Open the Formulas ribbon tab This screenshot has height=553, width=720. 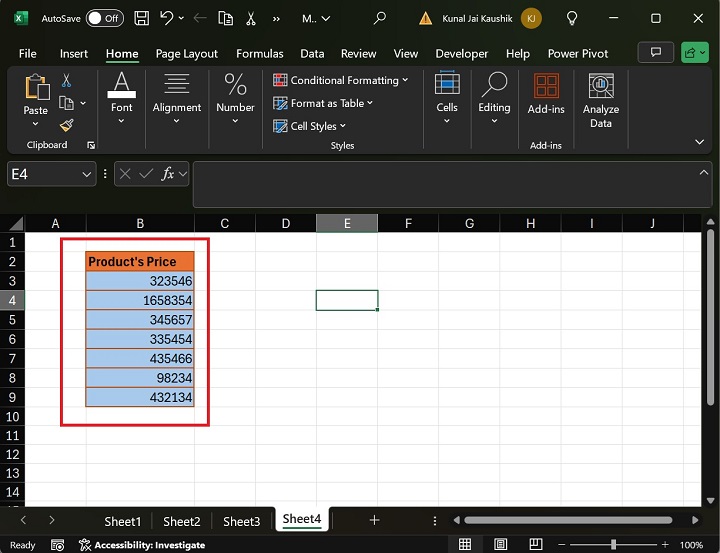(x=260, y=54)
